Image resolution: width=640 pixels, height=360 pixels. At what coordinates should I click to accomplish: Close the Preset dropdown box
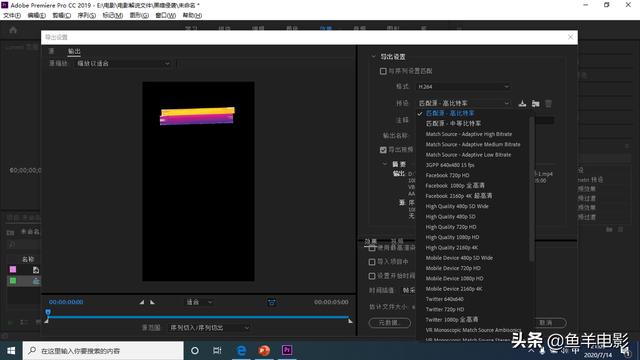coord(463,103)
